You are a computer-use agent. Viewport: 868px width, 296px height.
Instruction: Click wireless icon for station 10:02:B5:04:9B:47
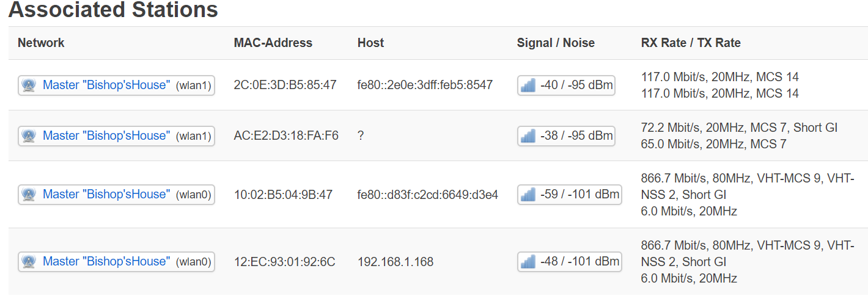click(x=29, y=195)
